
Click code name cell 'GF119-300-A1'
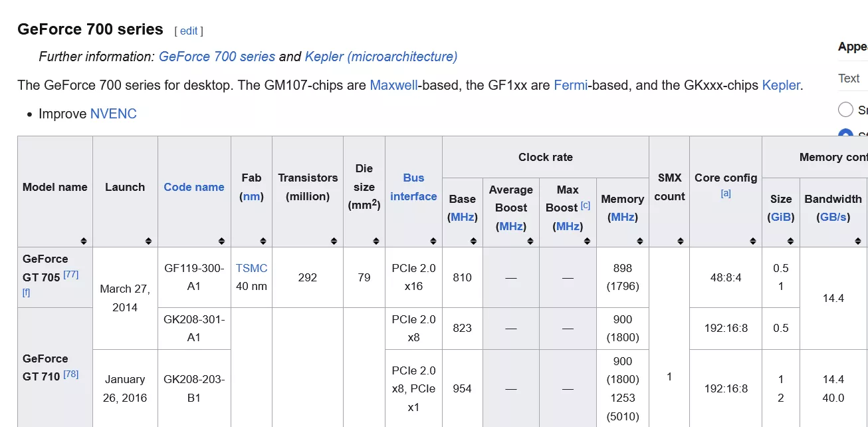coord(194,277)
